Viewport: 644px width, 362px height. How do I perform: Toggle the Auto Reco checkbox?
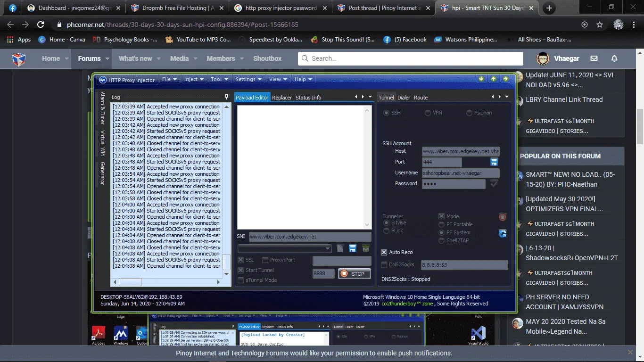(384, 252)
